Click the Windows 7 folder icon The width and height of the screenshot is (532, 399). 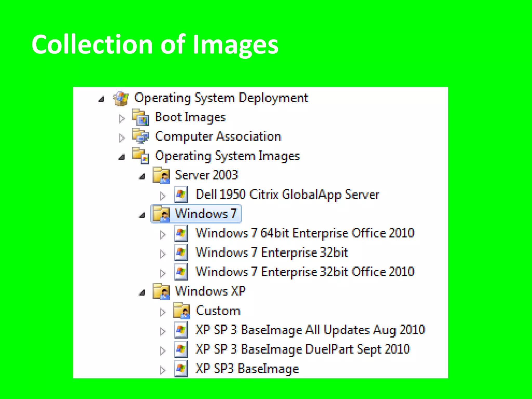coord(161,214)
